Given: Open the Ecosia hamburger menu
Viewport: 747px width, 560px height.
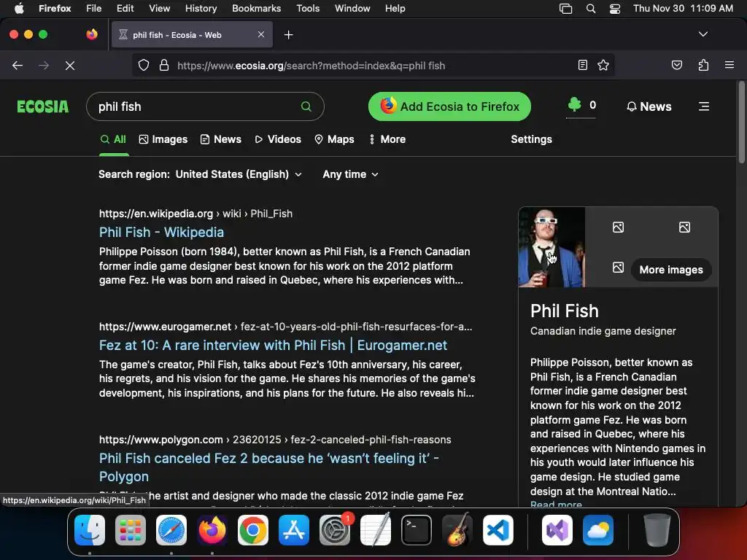Looking at the screenshot, I should click(704, 106).
